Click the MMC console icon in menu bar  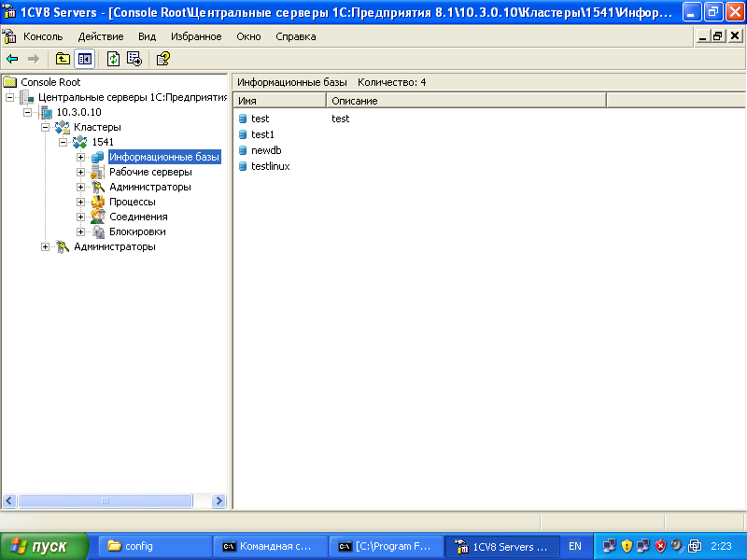pyautogui.click(x=9, y=36)
